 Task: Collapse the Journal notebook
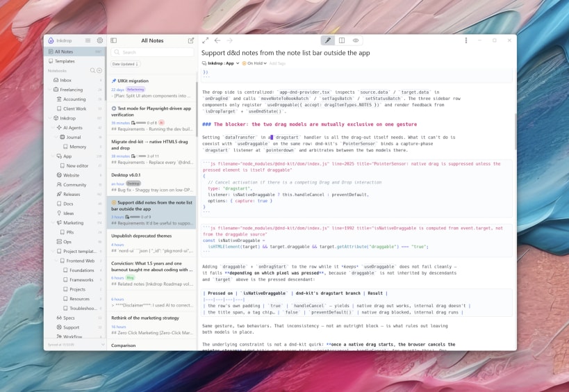pyautogui.click(x=57, y=137)
